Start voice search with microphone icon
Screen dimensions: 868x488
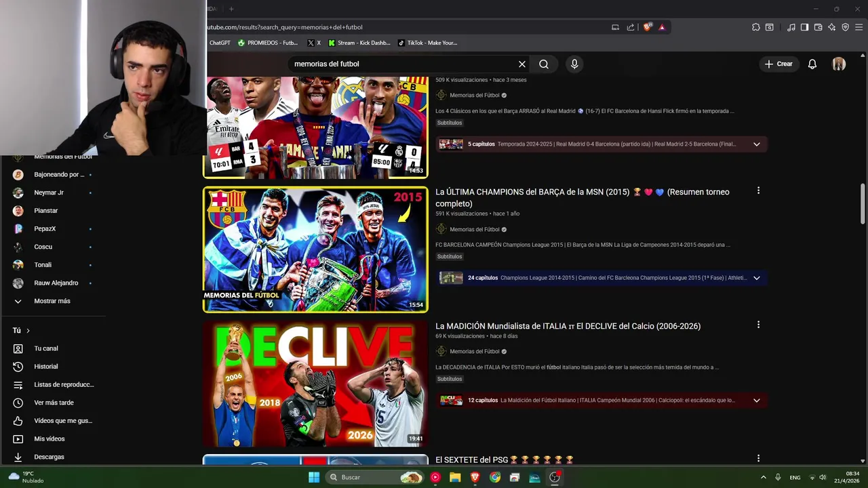(x=574, y=64)
